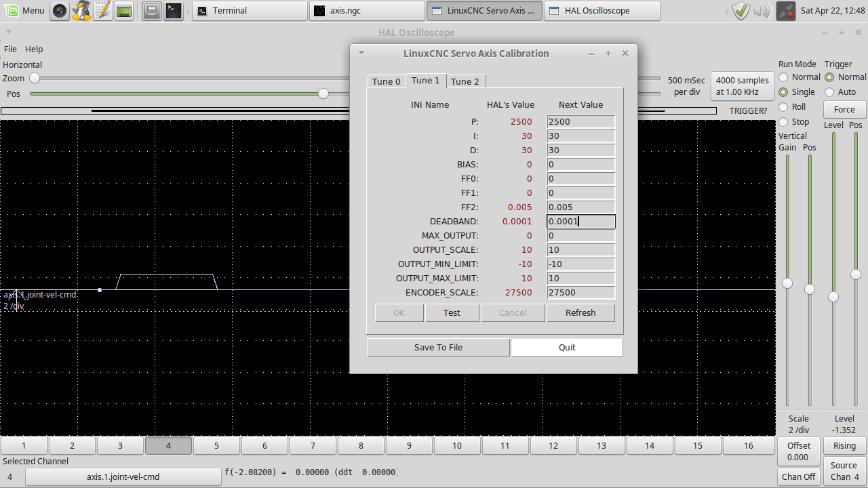Click the Source Chan 4 button
This screenshot has height=488, width=868.
coord(844,470)
